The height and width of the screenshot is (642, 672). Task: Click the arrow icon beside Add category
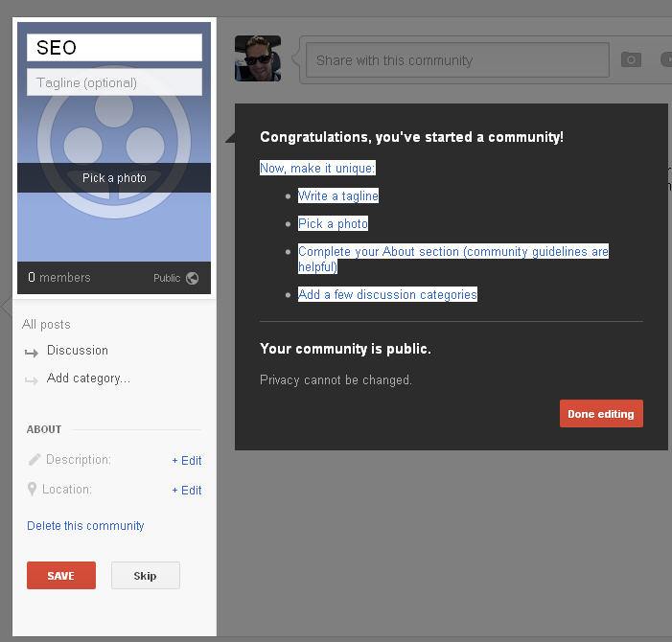point(33,379)
